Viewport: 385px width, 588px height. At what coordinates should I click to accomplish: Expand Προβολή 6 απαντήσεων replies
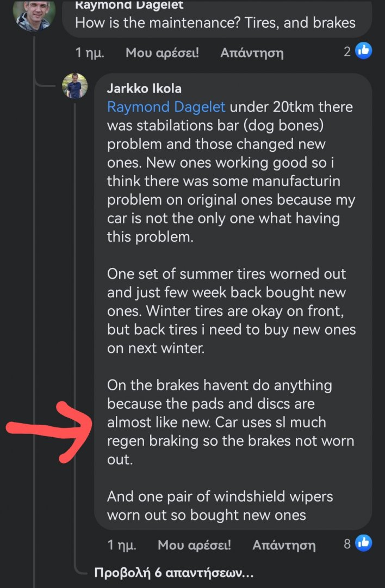(174, 573)
